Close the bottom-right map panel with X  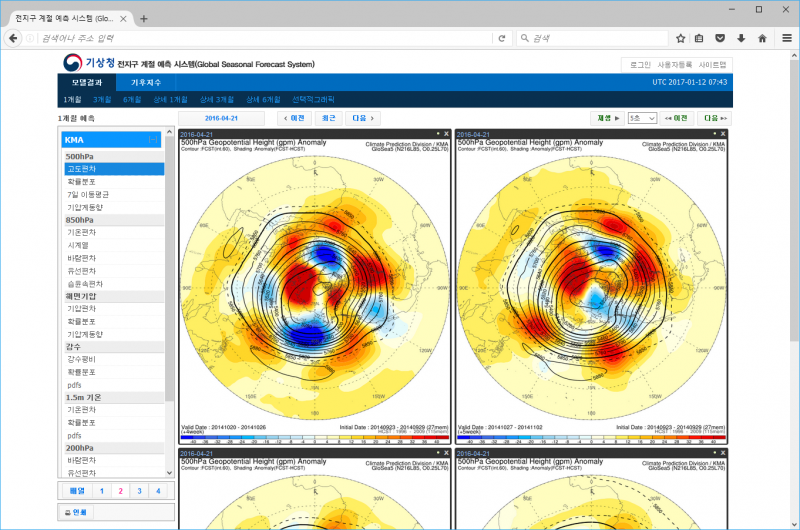(722, 452)
